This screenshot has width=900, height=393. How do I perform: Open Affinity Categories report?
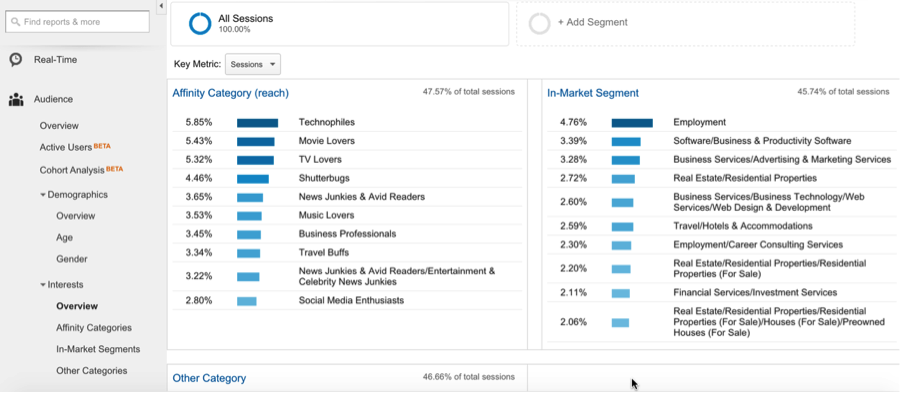pyautogui.click(x=94, y=328)
